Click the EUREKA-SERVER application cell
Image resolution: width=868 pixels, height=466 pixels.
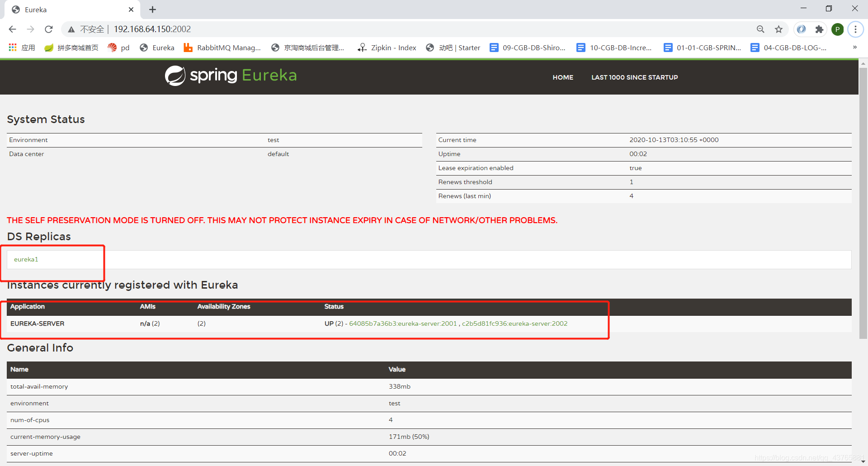pos(38,323)
